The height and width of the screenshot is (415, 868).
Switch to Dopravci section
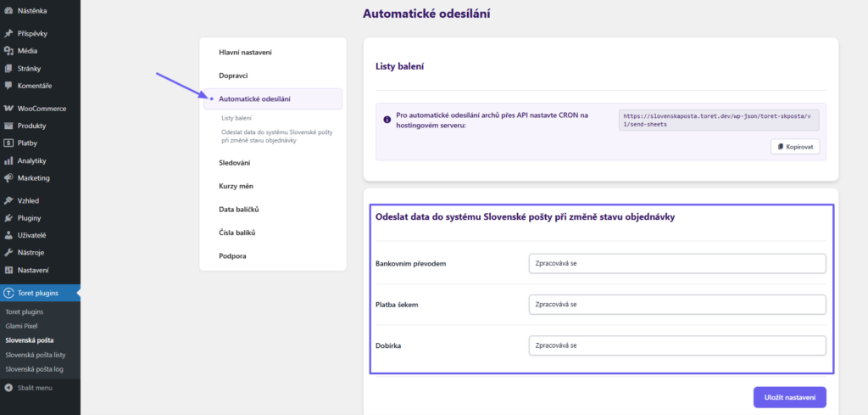pos(233,76)
